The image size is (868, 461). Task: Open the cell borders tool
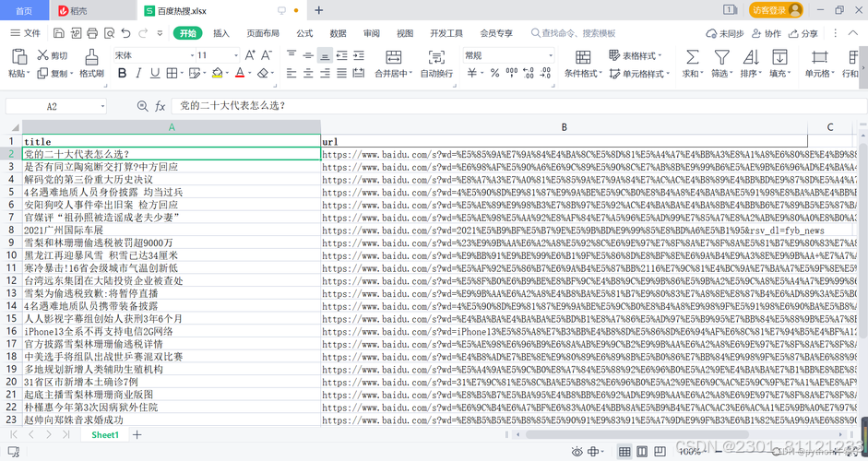pyautogui.click(x=172, y=73)
